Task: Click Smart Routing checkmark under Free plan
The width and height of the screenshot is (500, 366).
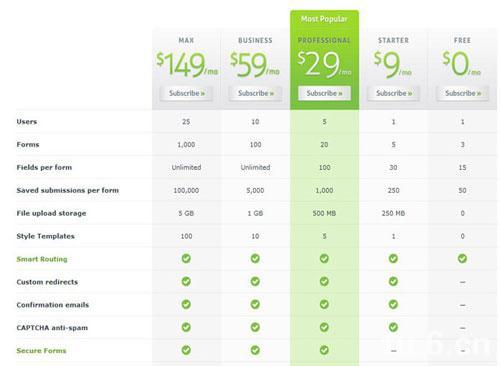Action: coord(462,258)
